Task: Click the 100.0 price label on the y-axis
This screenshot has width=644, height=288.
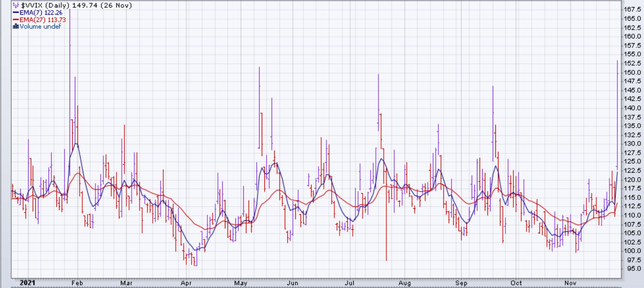Action: (632, 251)
